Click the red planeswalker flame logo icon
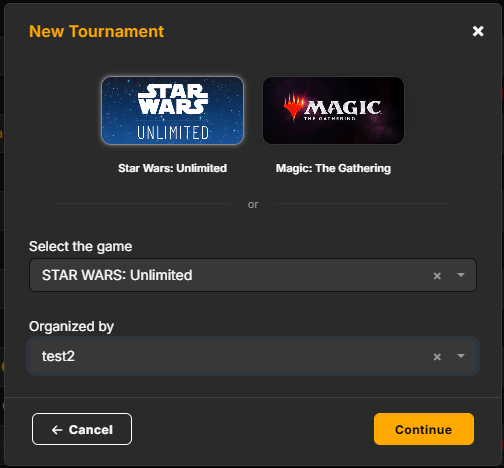Screen dimensions: 504x468 pos(293,106)
